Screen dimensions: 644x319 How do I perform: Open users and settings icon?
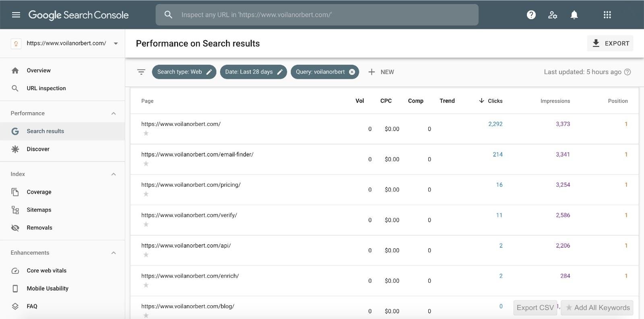[x=553, y=15]
